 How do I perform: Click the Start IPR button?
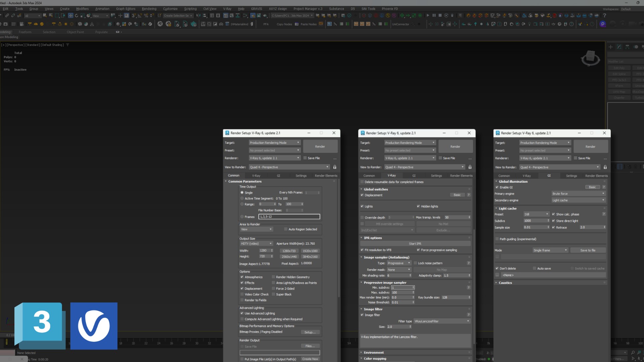coord(416,244)
